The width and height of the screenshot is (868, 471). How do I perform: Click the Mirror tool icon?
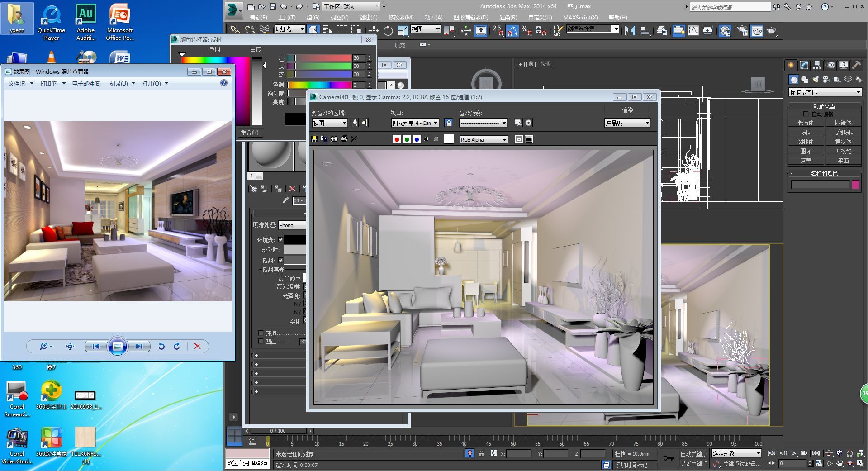[630, 30]
